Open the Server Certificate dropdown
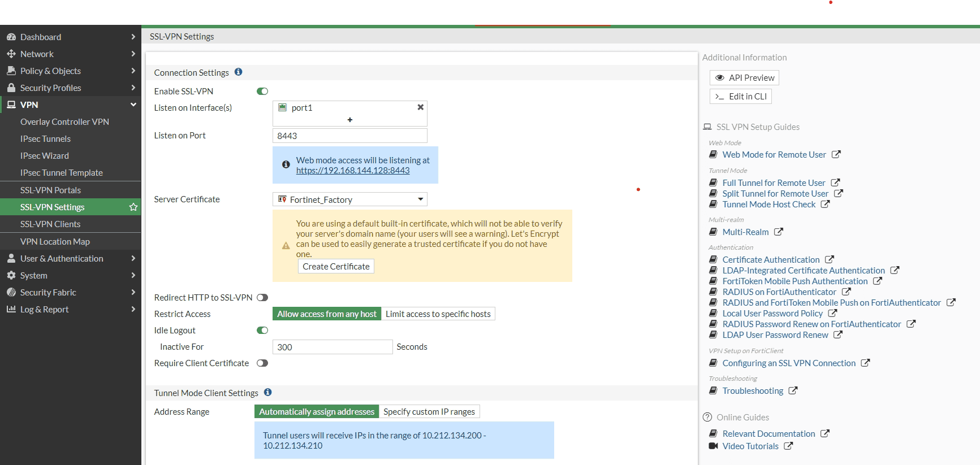This screenshot has height=465, width=980. click(x=350, y=199)
